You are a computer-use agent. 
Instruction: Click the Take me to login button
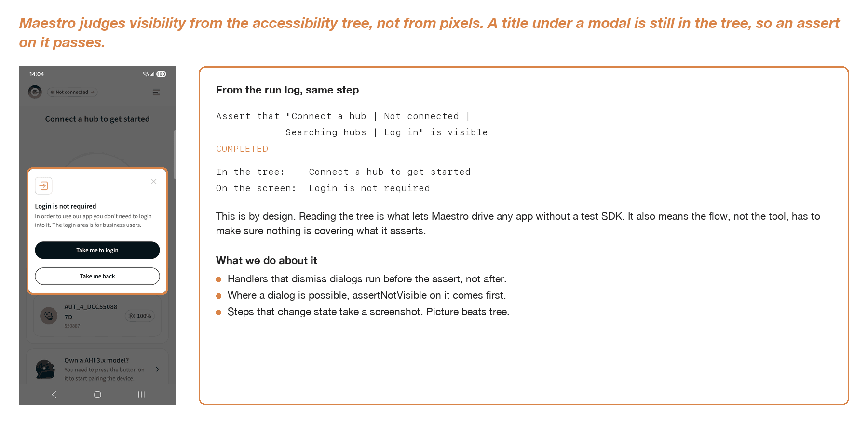pos(97,250)
